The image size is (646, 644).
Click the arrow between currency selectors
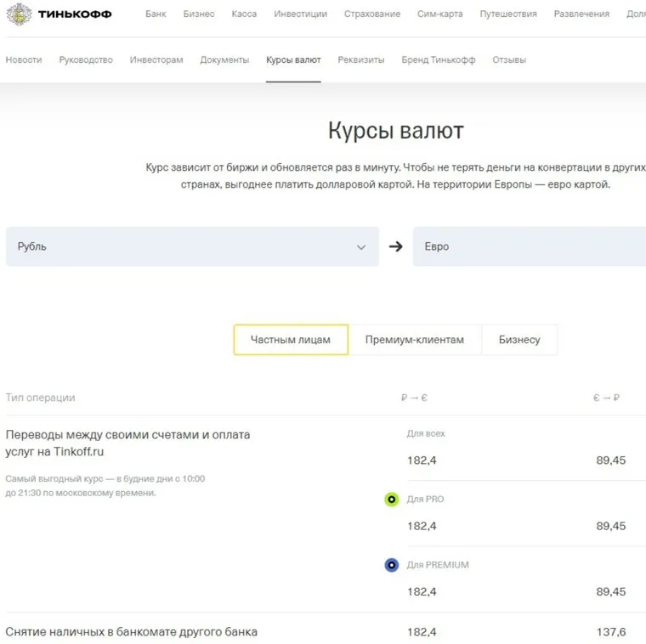(x=395, y=246)
